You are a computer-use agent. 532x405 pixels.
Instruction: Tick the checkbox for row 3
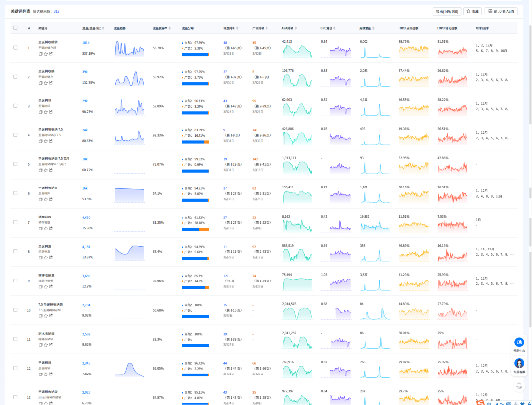tap(15, 106)
